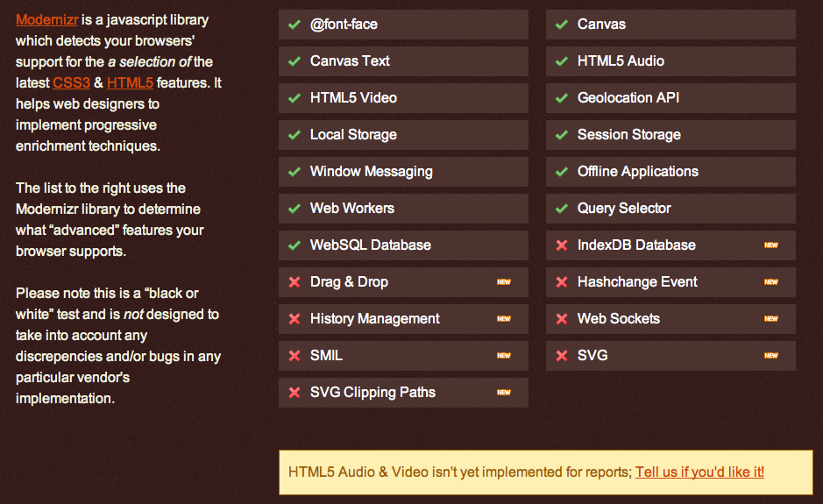823x504 pixels.
Task: Click the 'Web Workers' label
Action: coord(351,208)
